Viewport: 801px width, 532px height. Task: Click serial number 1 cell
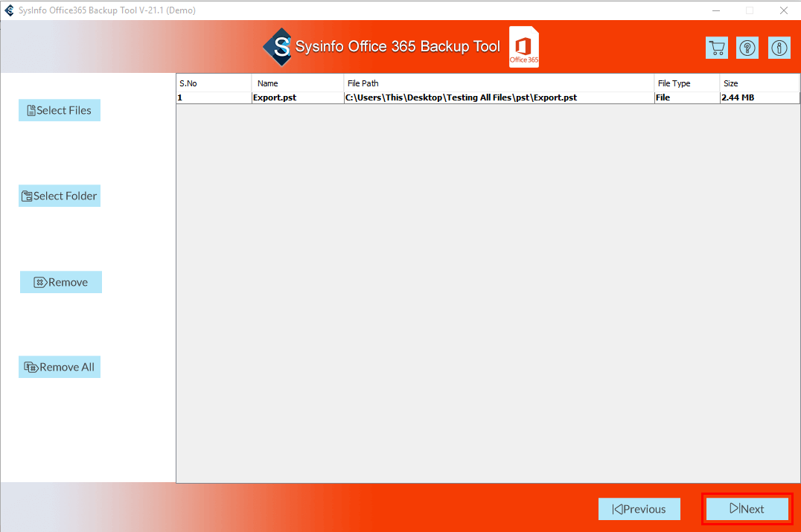[x=214, y=97]
